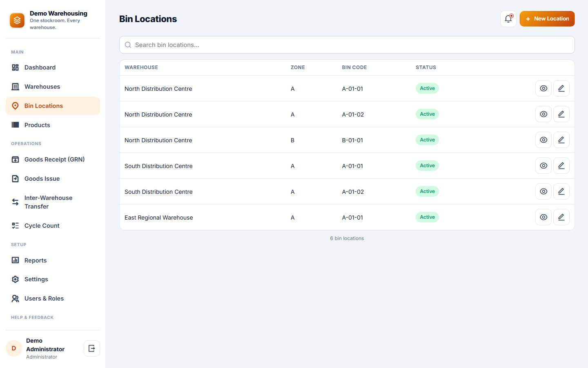The image size is (588, 368).
Task: Log out using the sidebar exit icon
Action: 92,348
